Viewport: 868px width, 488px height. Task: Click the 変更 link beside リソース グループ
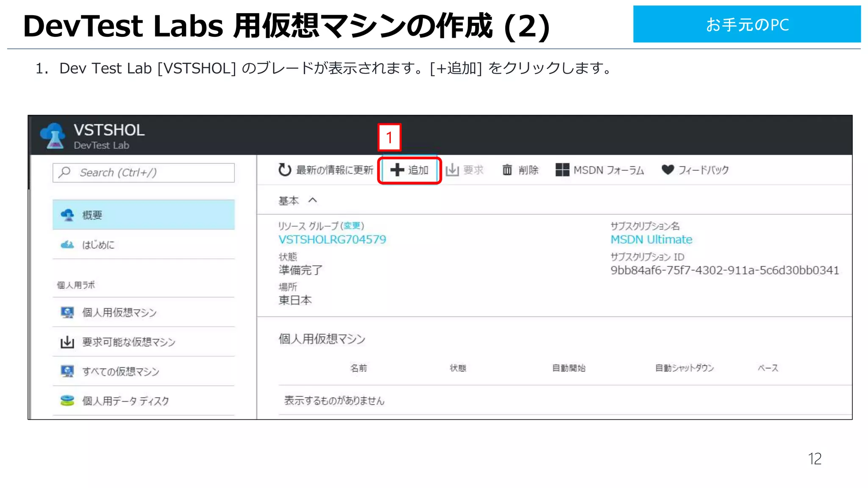click(x=352, y=226)
